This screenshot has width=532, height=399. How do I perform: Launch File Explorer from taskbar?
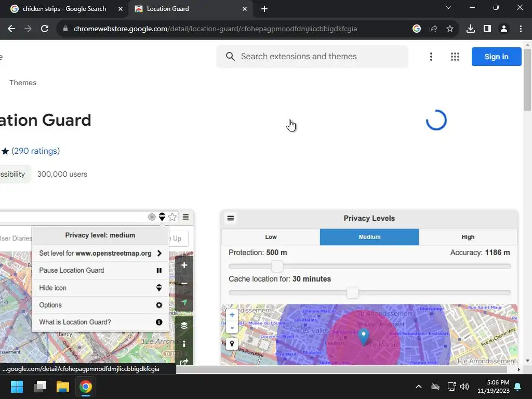coord(63,387)
